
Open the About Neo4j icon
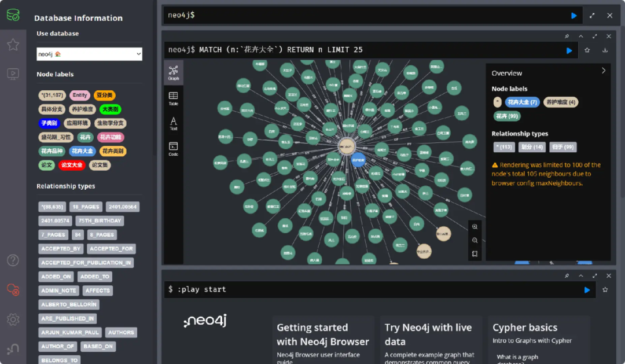[13, 350]
